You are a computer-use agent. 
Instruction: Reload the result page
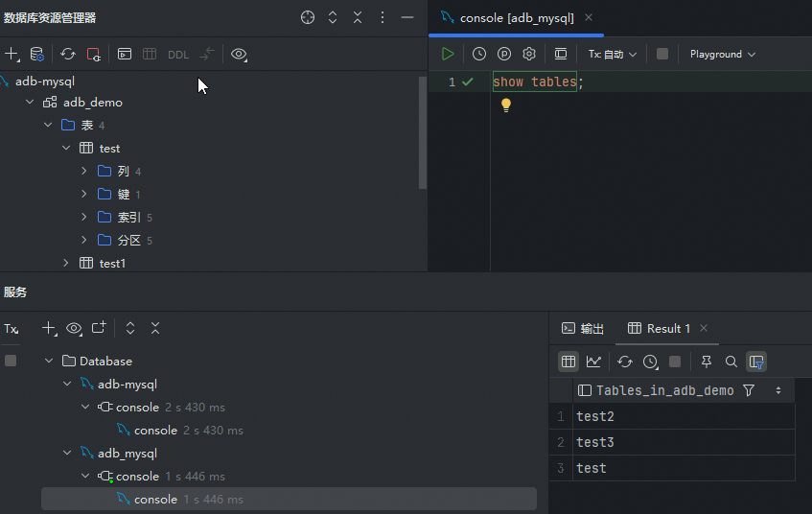(x=625, y=362)
